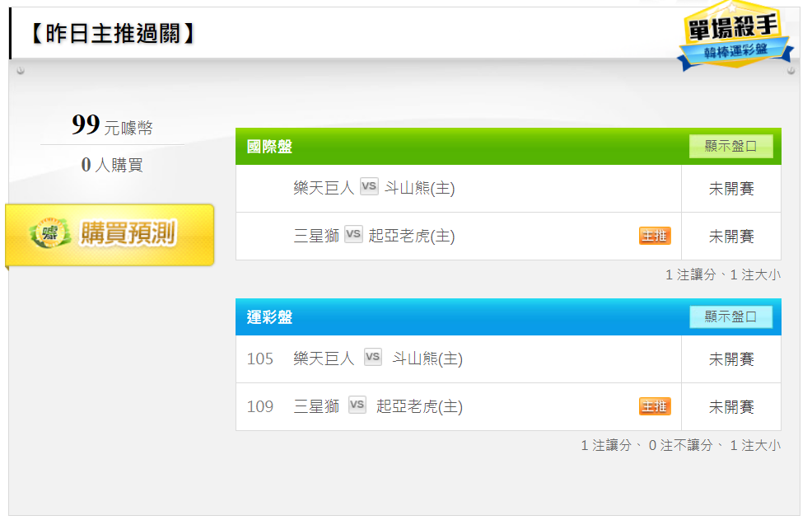The width and height of the screenshot is (812, 525).
Task: Click game number 109
Action: click(260, 406)
